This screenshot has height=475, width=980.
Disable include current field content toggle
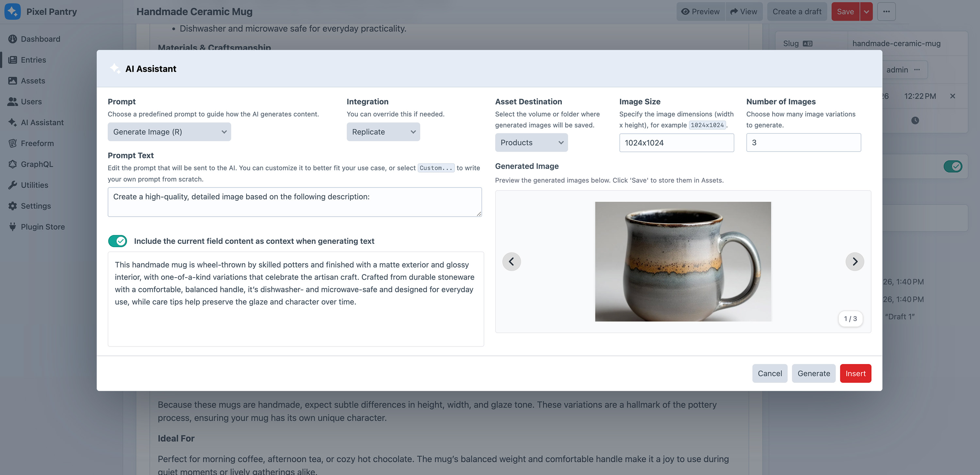[118, 241]
